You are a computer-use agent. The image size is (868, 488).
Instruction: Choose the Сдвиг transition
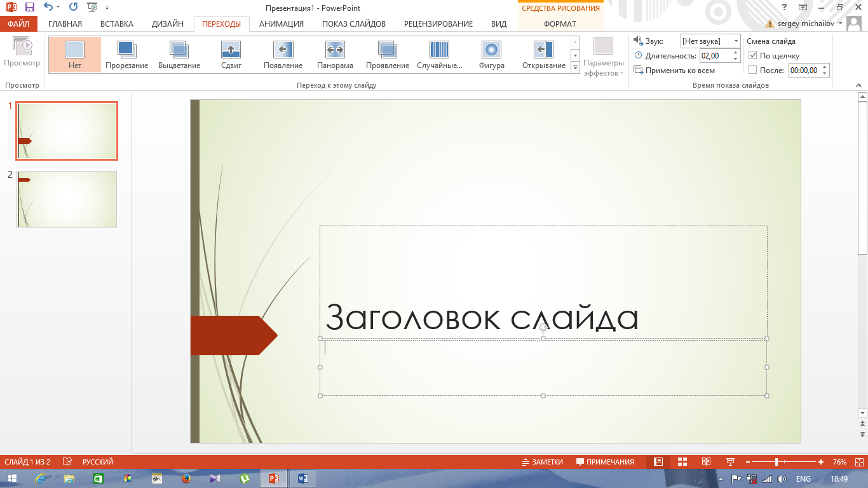click(x=231, y=55)
